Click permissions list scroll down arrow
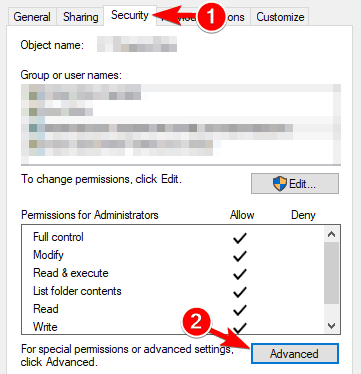This screenshot has height=374, width=361. pyautogui.click(x=331, y=326)
